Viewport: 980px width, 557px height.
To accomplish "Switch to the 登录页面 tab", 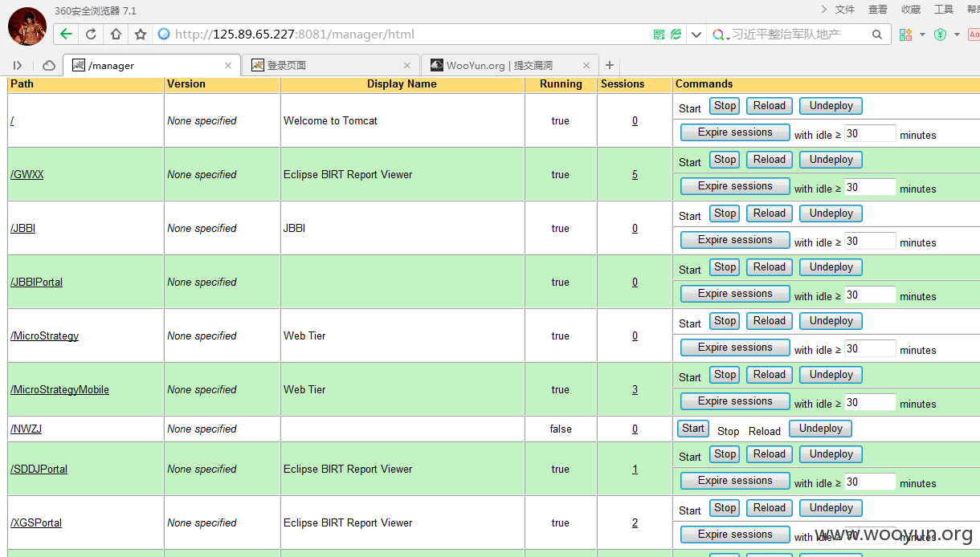I will point(331,65).
